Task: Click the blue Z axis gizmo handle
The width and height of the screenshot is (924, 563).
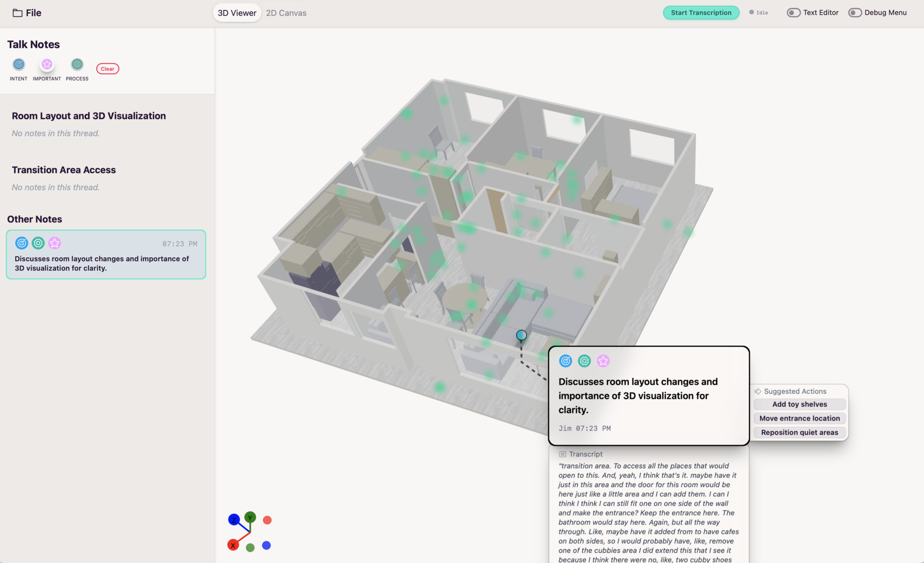Action: pyautogui.click(x=234, y=519)
